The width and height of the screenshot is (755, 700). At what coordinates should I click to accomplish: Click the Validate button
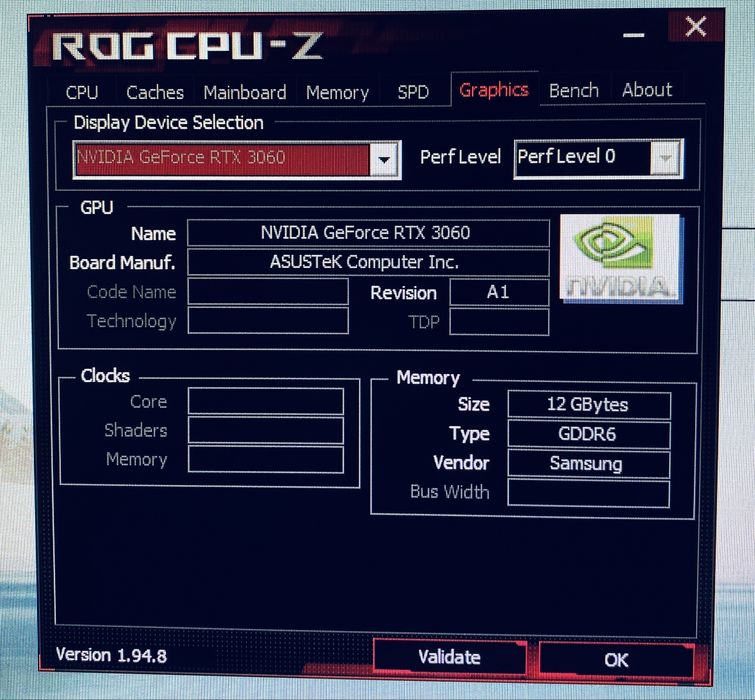(449, 657)
